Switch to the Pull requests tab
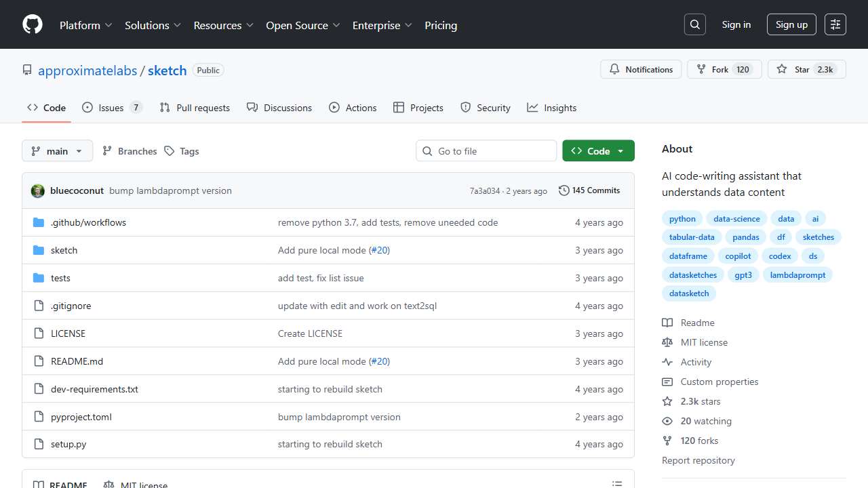 [195, 108]
